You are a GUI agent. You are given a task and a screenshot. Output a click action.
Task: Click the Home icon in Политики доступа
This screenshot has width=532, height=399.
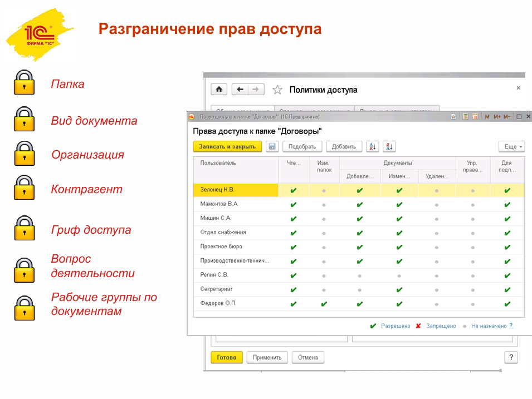(x=219, y=90)
